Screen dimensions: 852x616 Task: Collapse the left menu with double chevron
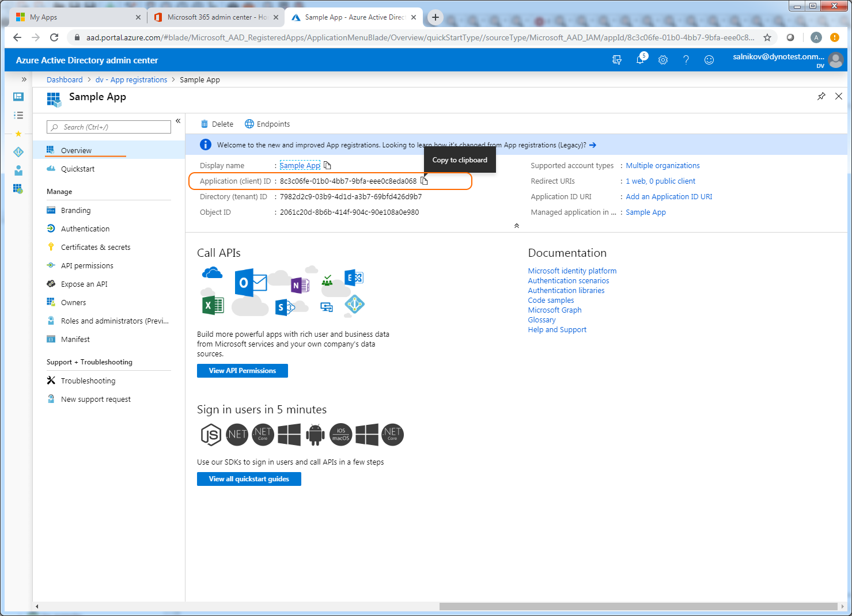178,121
